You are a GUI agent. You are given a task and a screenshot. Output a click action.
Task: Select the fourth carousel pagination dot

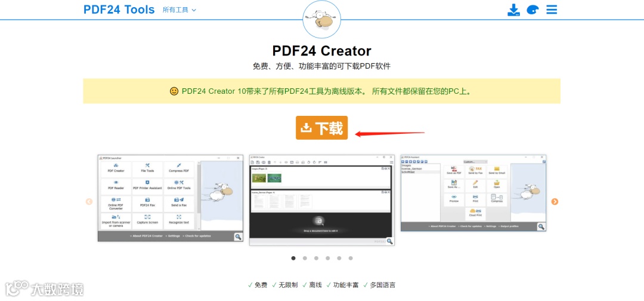click(328, 258)
